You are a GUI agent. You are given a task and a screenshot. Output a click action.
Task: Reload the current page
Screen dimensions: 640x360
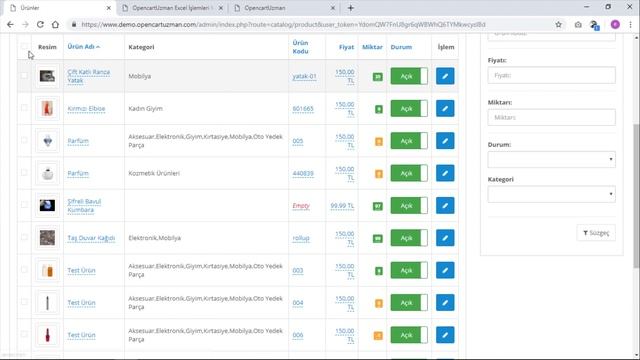[x=40, y=24]
